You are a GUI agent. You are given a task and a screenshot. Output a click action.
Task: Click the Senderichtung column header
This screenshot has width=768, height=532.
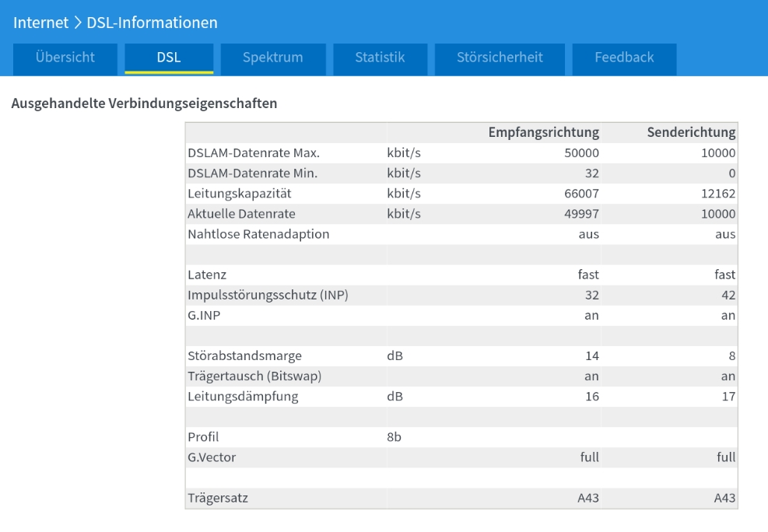(x=691, y=133)
